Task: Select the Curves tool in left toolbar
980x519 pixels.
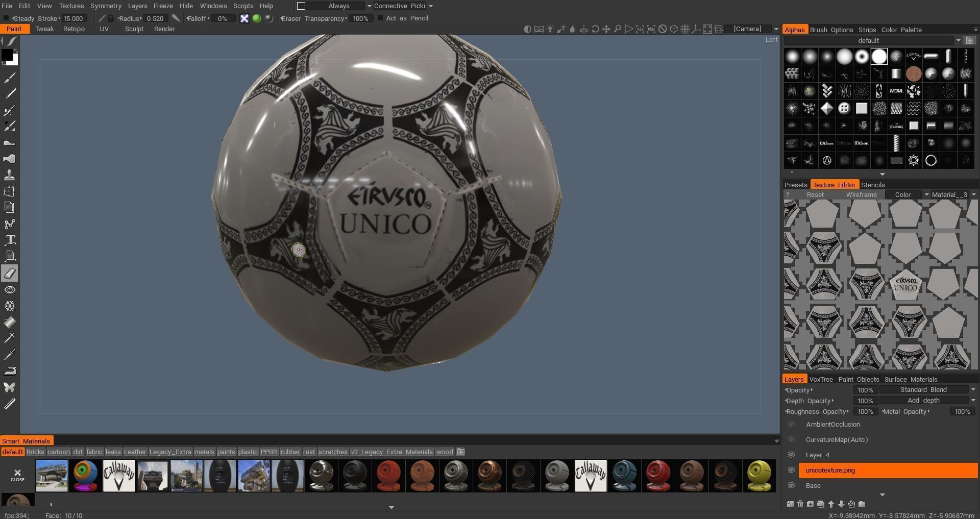Action: (x=10, y=224)
